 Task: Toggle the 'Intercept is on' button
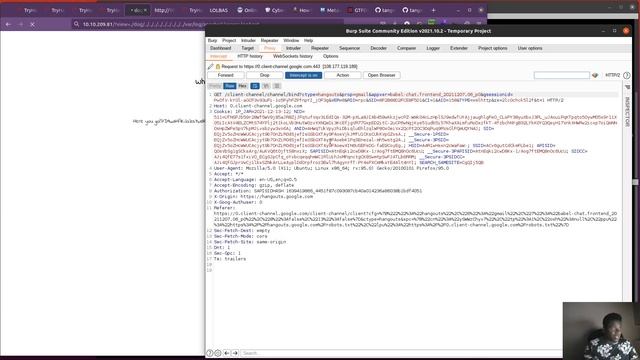303,75
